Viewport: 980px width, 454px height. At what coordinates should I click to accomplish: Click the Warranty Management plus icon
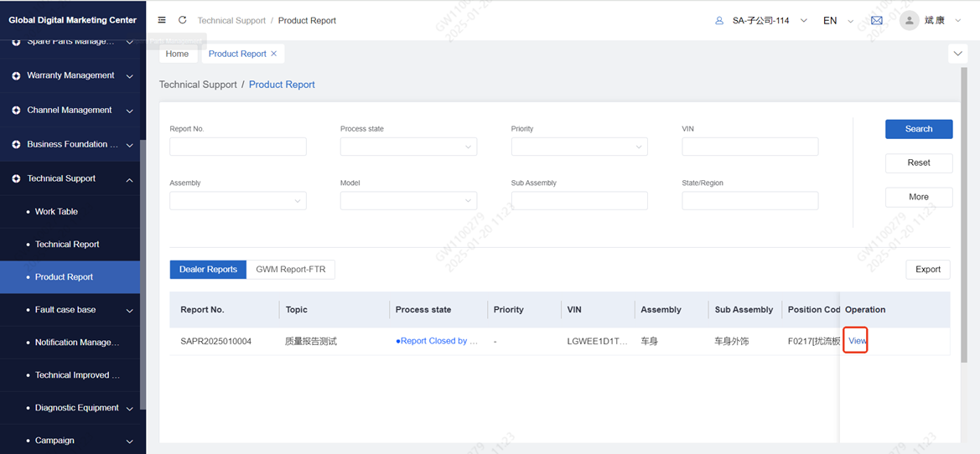(16, 76)
